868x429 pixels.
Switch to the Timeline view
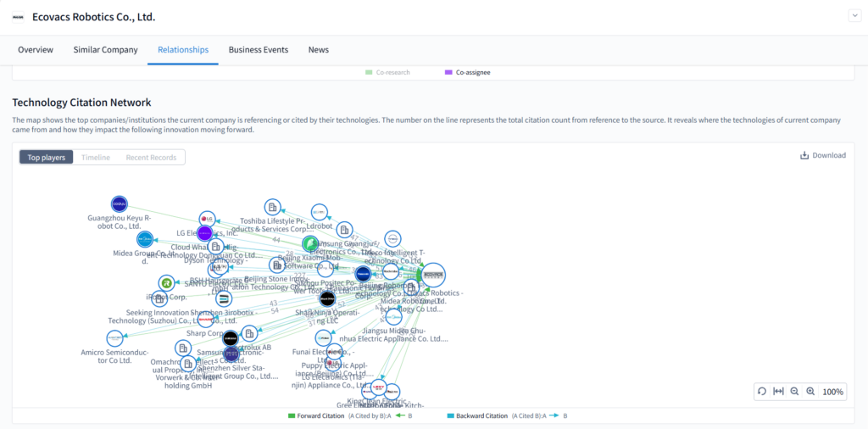(x=96, y=157)
